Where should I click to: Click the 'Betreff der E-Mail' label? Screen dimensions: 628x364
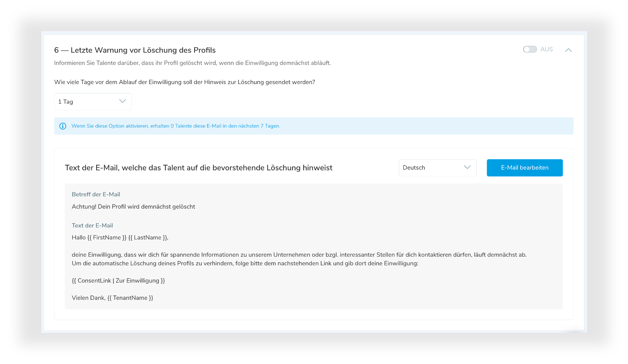coord(96,194)
